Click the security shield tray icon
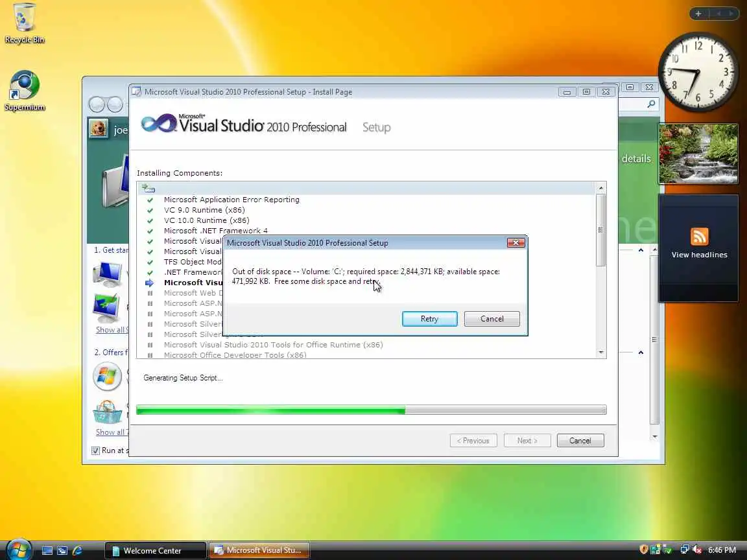 (643, 550)
